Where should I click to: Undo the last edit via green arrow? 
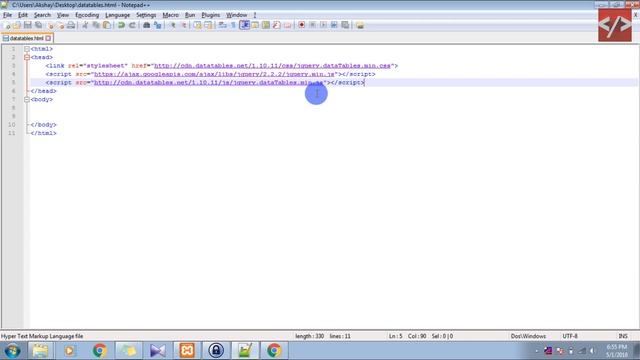(121, 25)
